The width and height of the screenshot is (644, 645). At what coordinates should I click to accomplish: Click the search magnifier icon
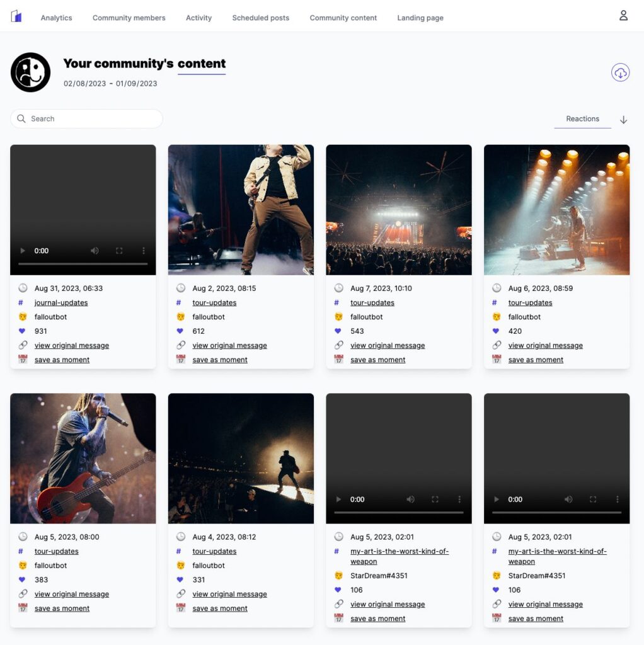21,118
